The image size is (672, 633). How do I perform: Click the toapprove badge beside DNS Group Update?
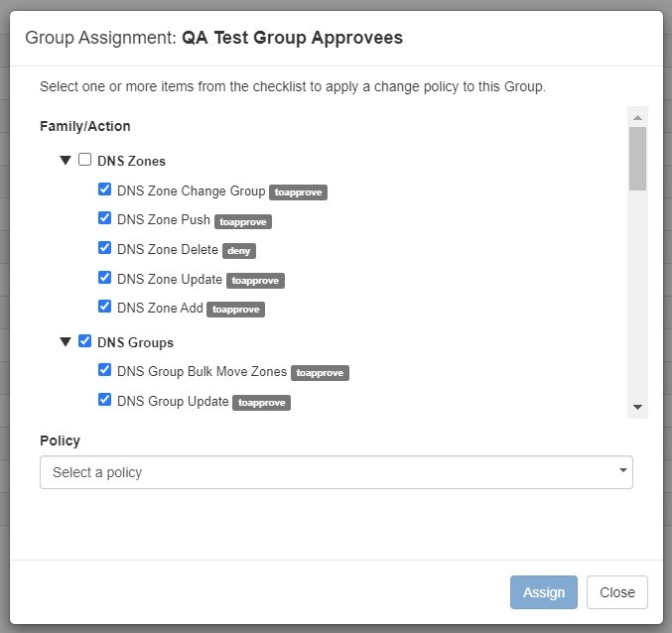tap(261, 403)
